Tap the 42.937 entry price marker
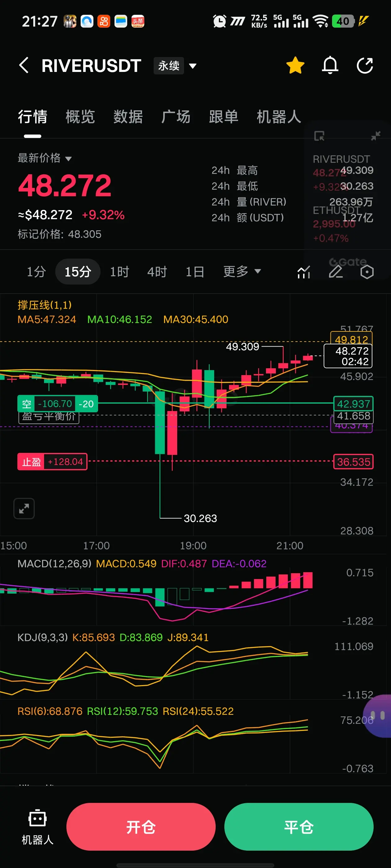391x868 pixels. (353, 403)
